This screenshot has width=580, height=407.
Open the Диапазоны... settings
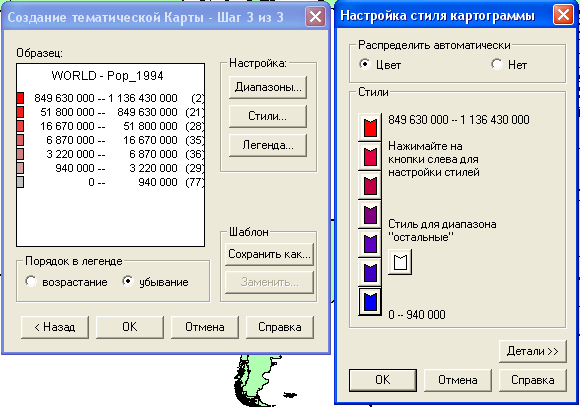pos(268,87)
